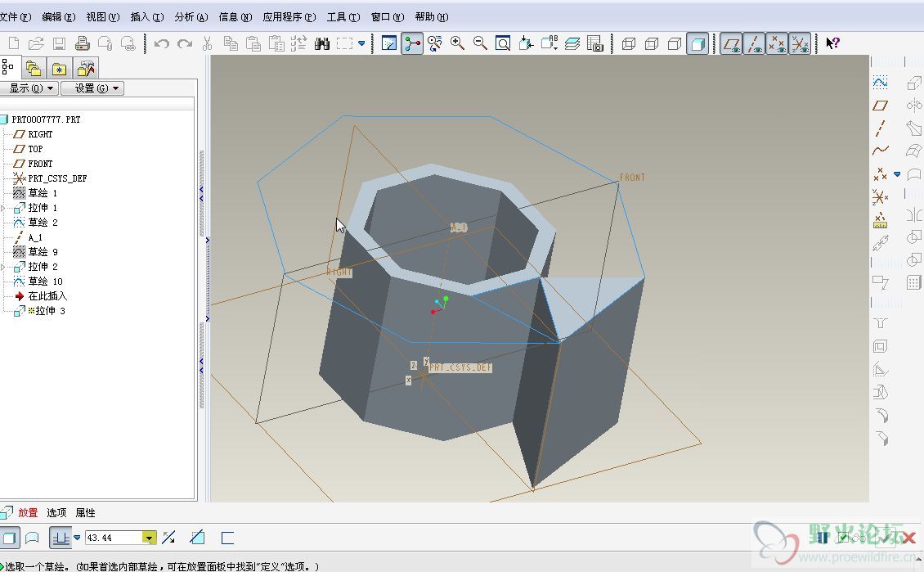The width and height of the screenshot is (924, 572).
Task: Open orient mode tool
Action: click(x=435, y=43)
